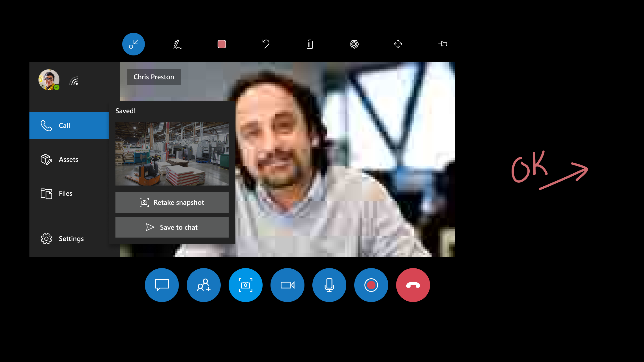
Task: Click Retake snapshot button
Action: click(172, 202)
